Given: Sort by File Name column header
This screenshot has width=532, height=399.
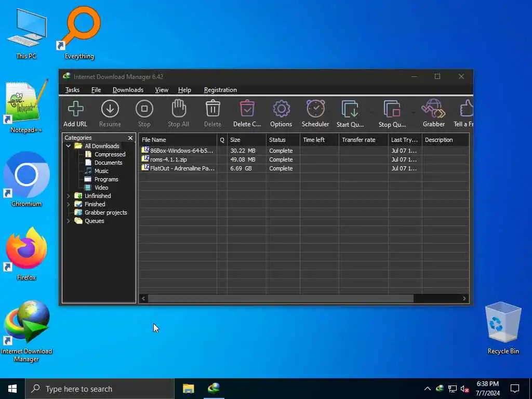Looking at the screenshot, I should [178, 140].
